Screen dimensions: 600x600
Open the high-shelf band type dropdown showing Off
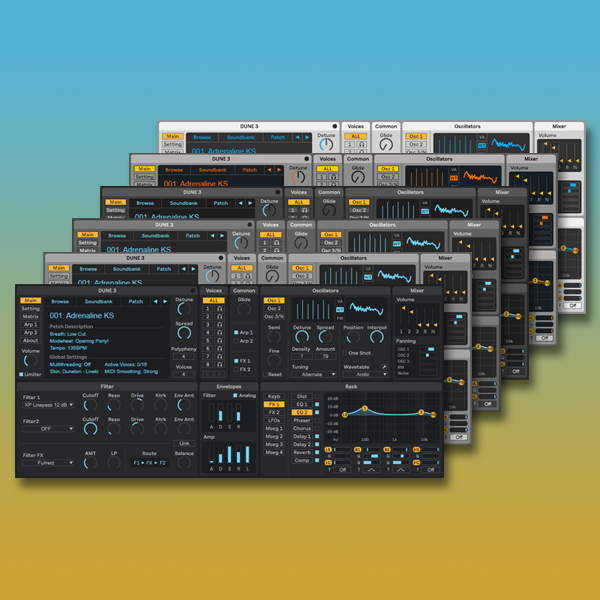tap(430, 470)
